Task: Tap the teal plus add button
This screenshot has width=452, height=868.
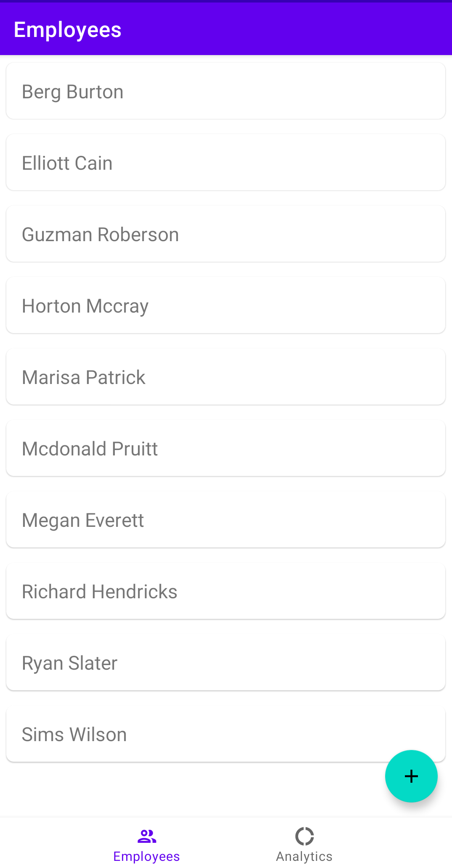Action: click(x=411, y=776)
